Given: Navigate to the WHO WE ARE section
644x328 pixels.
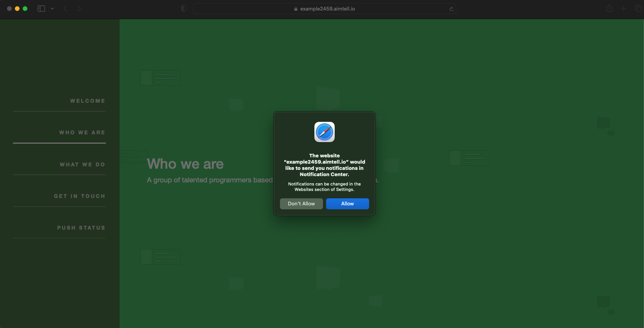Looking at the screenshot, I should tap(82, 133).
